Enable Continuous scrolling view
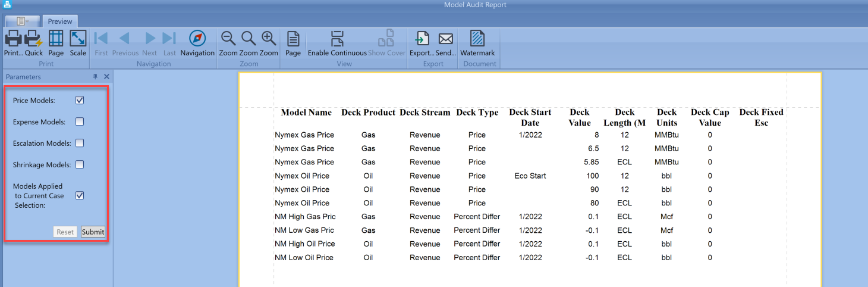 coord(337,39)
